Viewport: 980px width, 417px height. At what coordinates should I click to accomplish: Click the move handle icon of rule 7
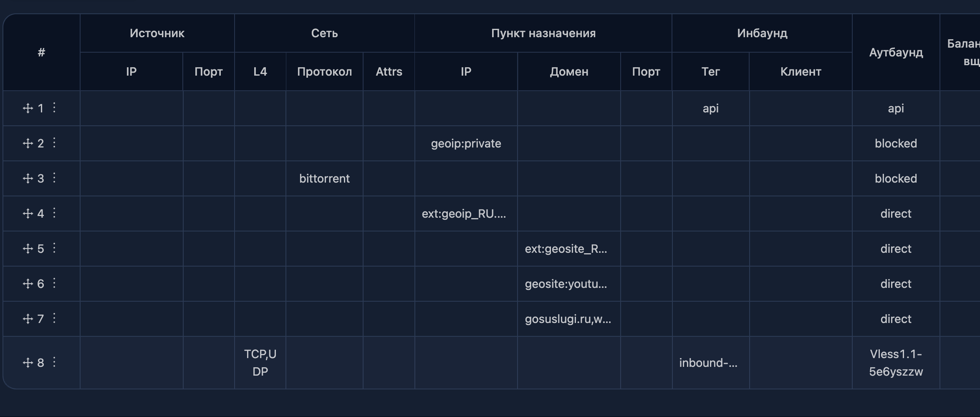pos(28,319)
